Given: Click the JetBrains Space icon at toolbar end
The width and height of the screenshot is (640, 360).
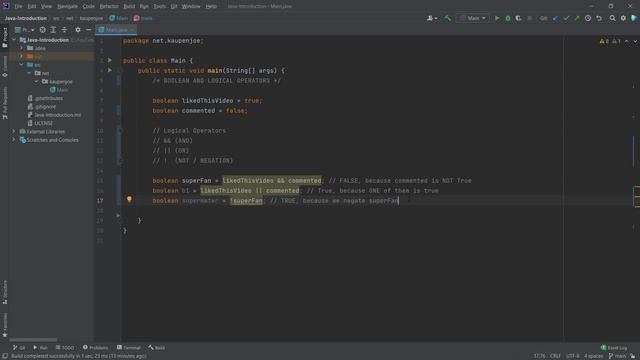Looking at the screenshot, I should click(634, 18).
